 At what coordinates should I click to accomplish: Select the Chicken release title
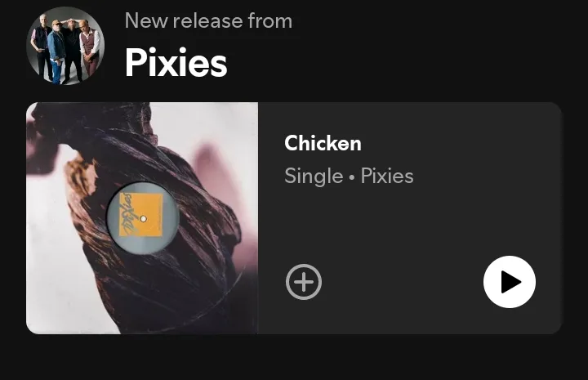[x=323, y=143]
